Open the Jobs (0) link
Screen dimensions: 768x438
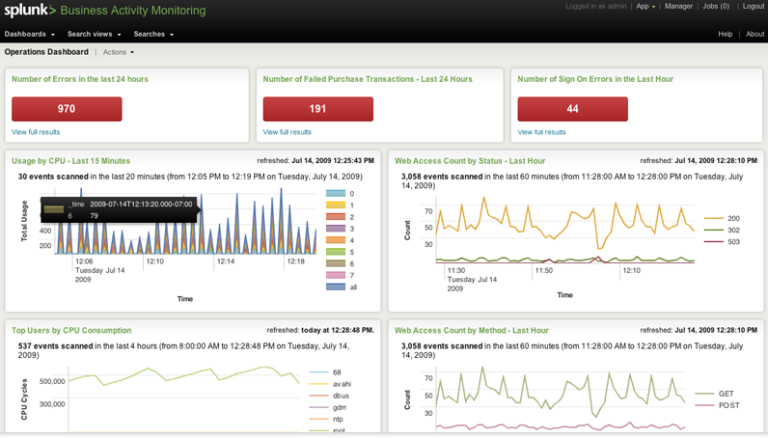(x=716, y=6)
